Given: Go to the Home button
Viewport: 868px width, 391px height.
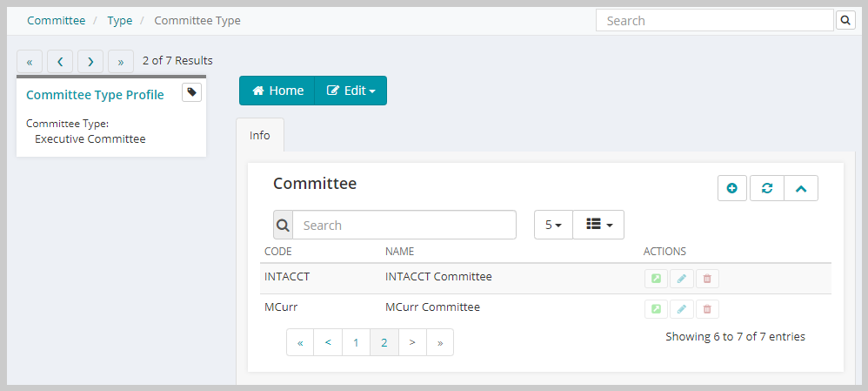Looking at the screenshot, I should (x=277, y=91).
